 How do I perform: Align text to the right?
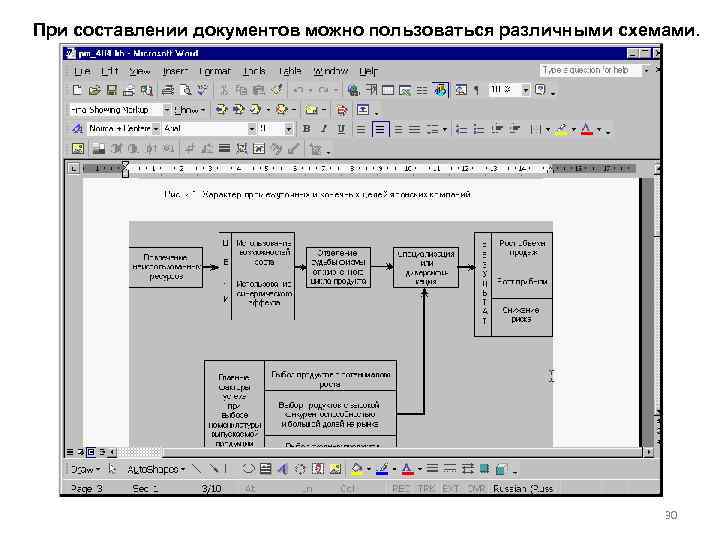pos(398,129)
